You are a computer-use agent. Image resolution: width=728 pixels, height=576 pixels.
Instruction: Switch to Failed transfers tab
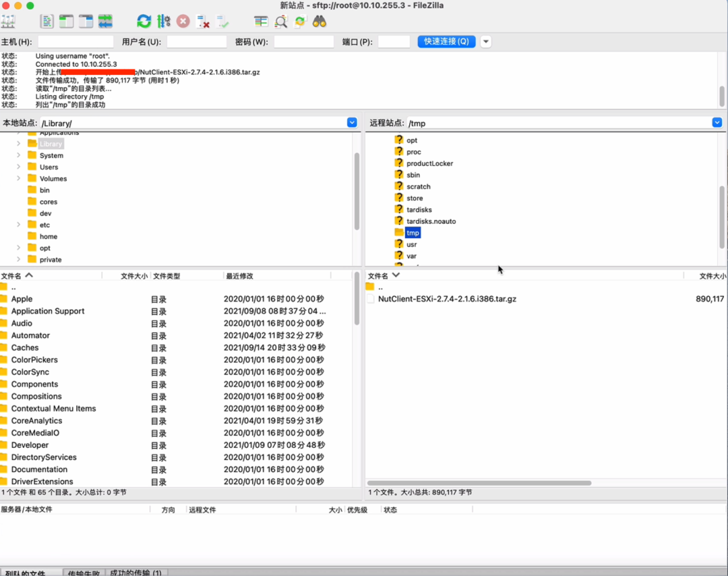tap(84, 572)
